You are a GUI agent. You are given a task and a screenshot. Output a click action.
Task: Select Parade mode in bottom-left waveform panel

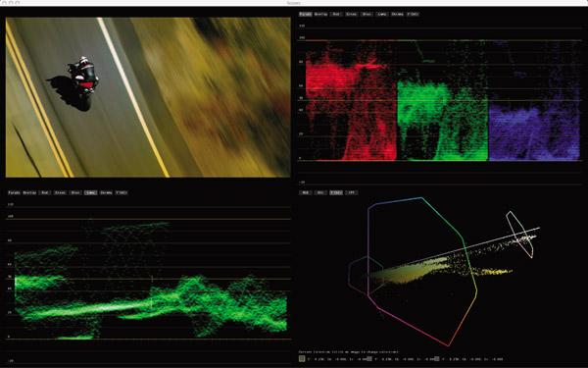pos(15,192)
